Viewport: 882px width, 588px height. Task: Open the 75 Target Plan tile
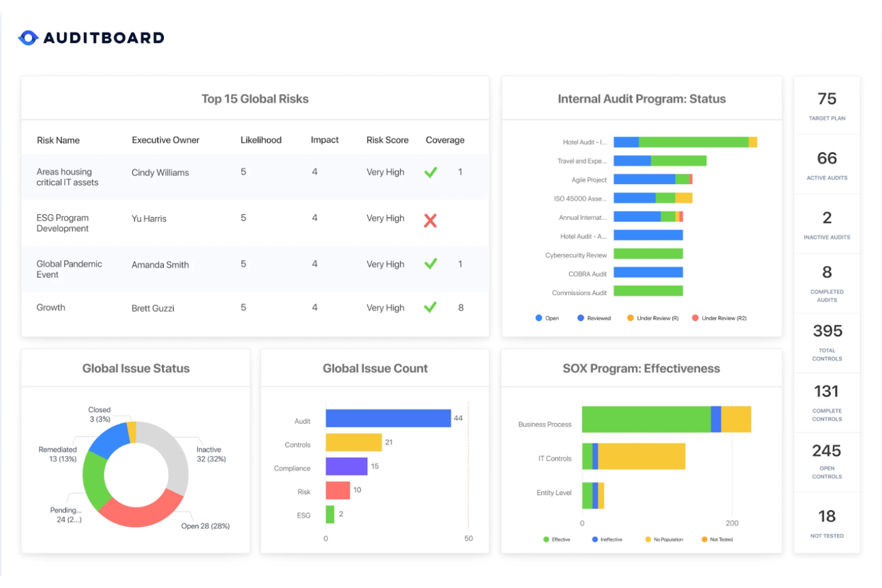point(827,105)
